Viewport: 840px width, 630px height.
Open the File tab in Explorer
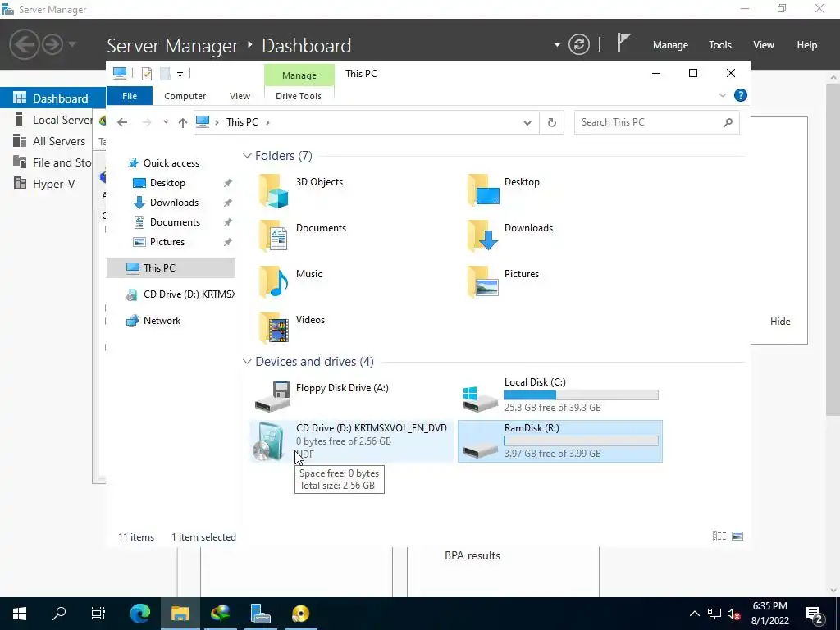[130, 96]
